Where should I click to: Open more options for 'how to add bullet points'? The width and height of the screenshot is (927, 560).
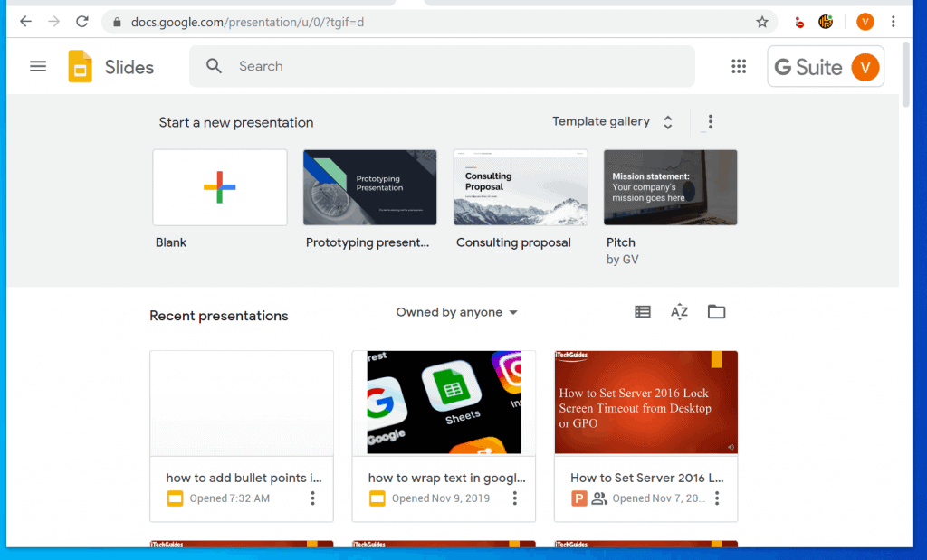coord(312,498)
